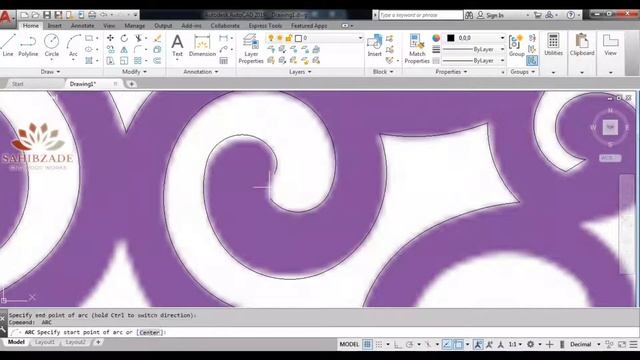Open the Utilities panel
This screenshot has width=640, height=360.
tap(553, 45)
